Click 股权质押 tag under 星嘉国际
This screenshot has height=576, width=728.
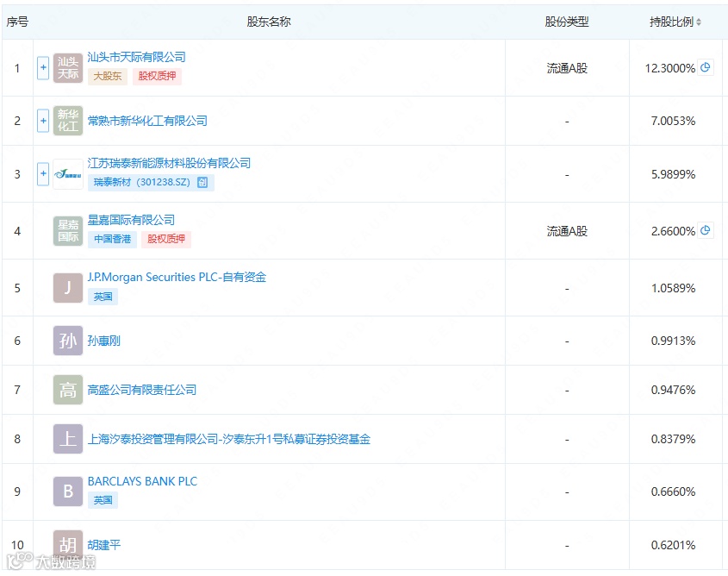[166, 239]
